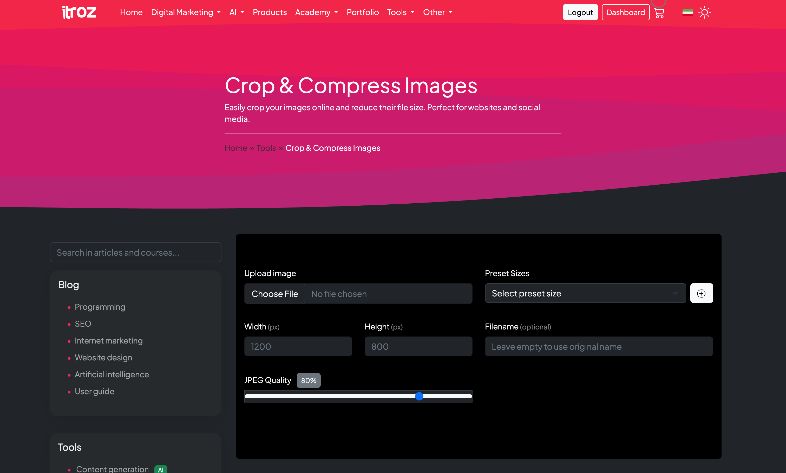Click the Logout button

coord(580,13)
